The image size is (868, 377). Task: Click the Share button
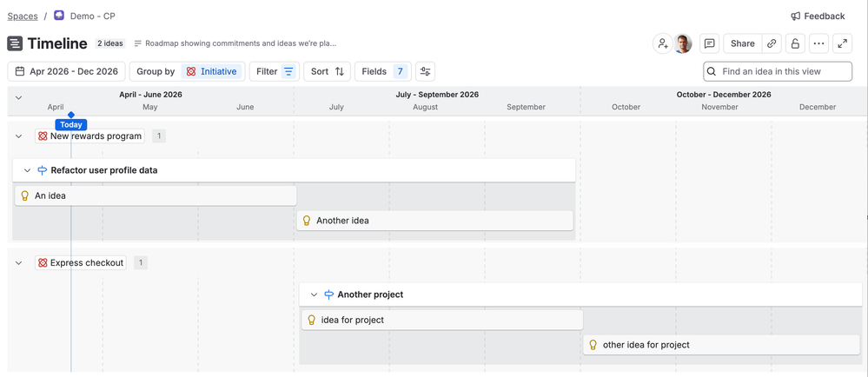742,43
